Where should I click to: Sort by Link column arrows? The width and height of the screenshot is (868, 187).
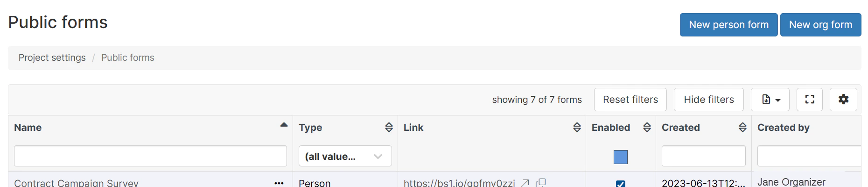tap(577, 127)
